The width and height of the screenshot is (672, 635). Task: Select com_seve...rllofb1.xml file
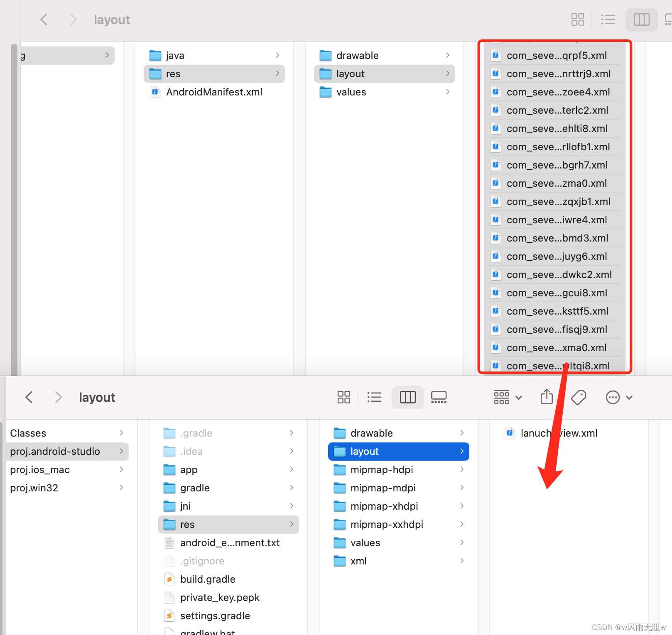click(x=555, y=147)
